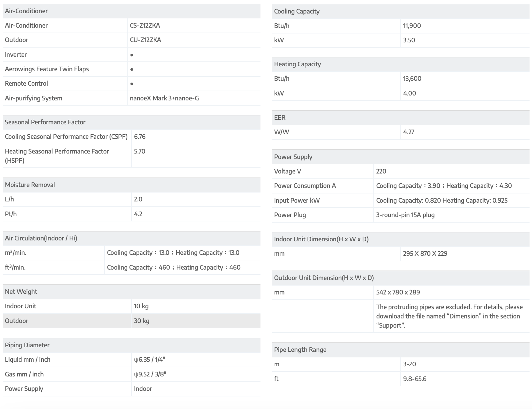Click the Heating Capacity section header

pyautogui.click(x=297, y=64)
